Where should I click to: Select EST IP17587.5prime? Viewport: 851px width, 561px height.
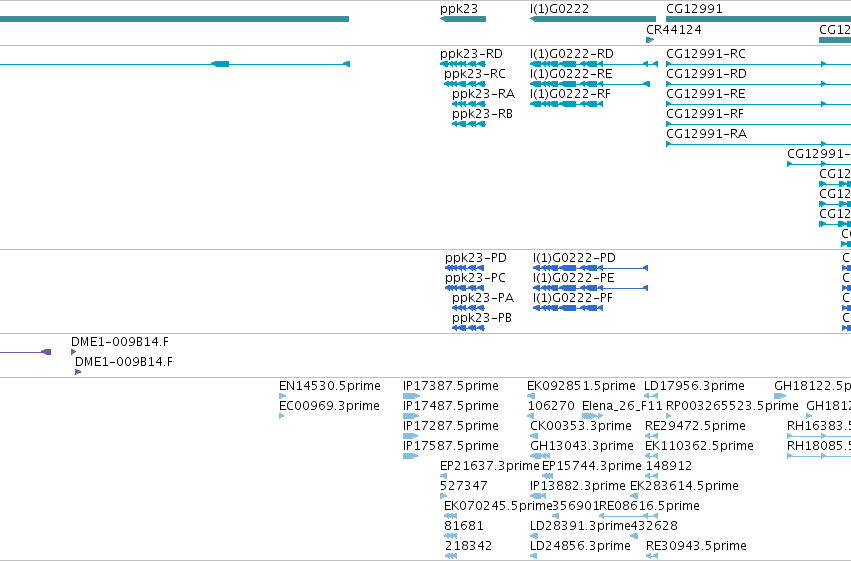pyautogui.click(x=450, y=446)
